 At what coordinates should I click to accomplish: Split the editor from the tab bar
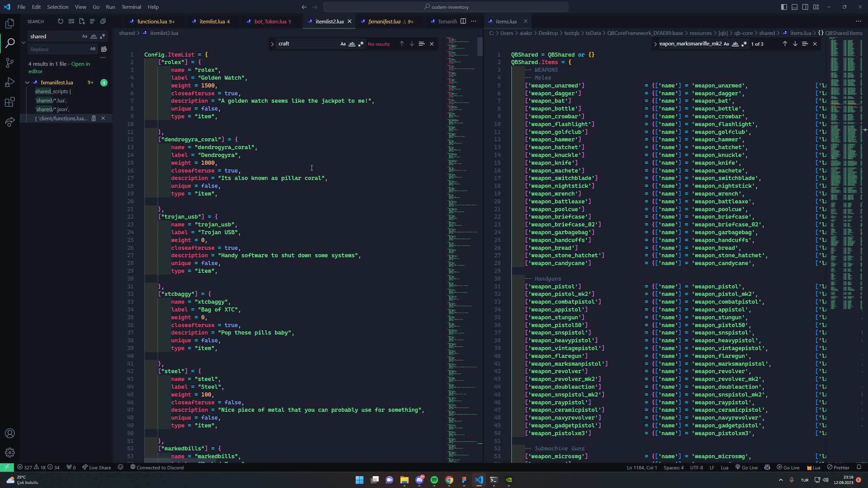463,21
